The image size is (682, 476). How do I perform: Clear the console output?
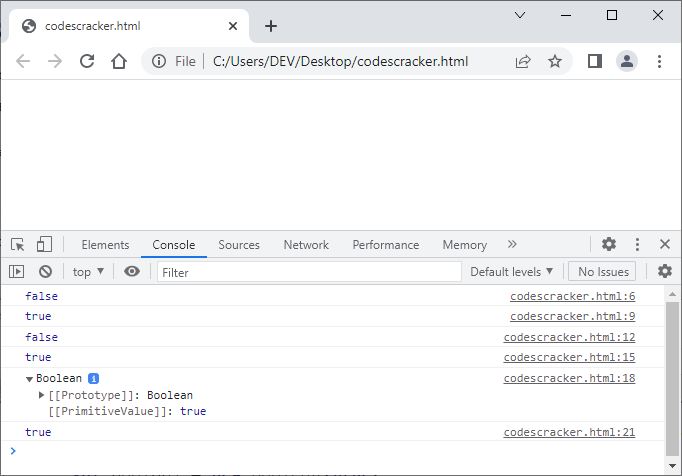tap(45, 272)
